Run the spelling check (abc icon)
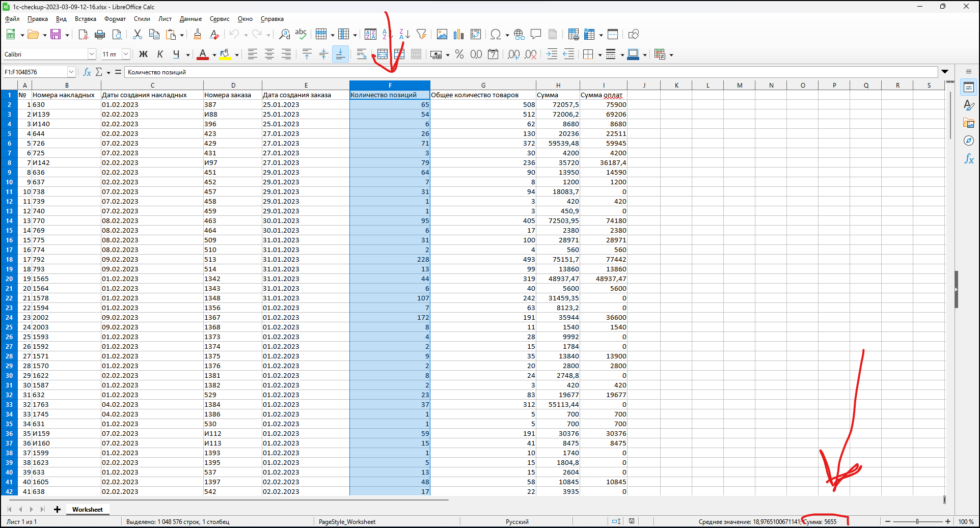 [301, 35]
